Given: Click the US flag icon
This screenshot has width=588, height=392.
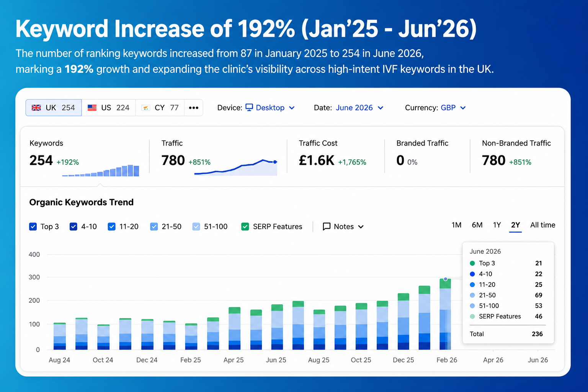Looking at the screenshot, I should pyautogui.click(x=92, y=108).
